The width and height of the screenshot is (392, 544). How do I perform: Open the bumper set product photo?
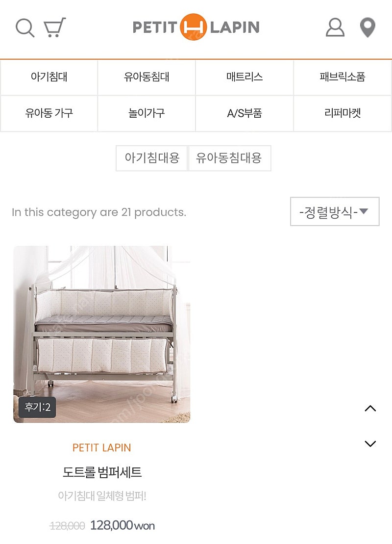click(x=102, y=334)
